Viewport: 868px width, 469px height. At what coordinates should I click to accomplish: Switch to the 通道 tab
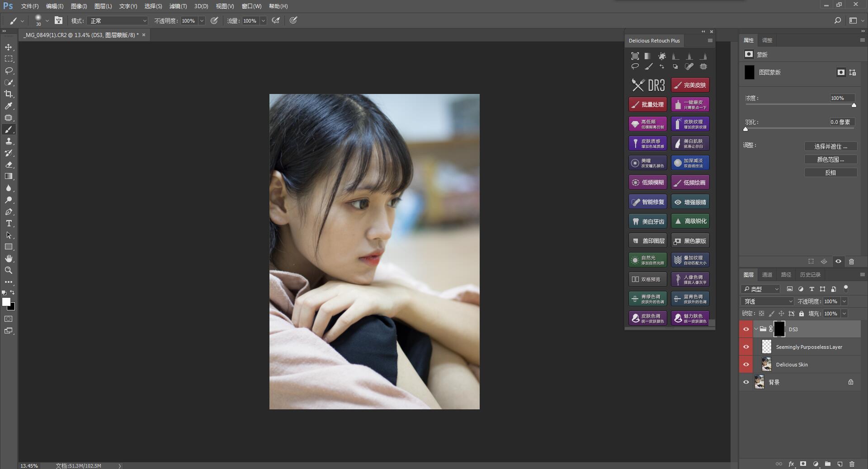point(767,275)
